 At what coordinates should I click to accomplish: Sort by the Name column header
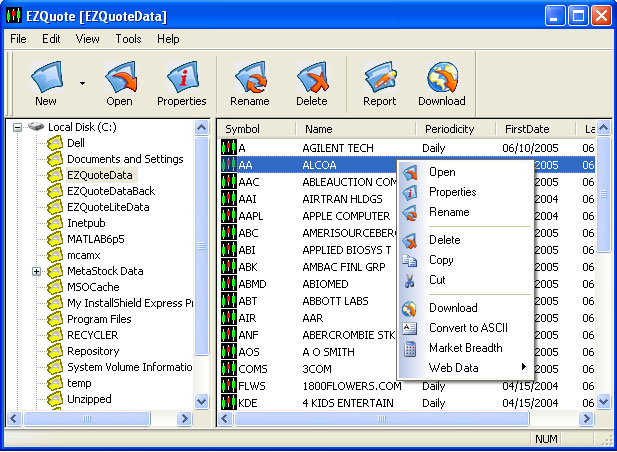(x=356, y=129)
